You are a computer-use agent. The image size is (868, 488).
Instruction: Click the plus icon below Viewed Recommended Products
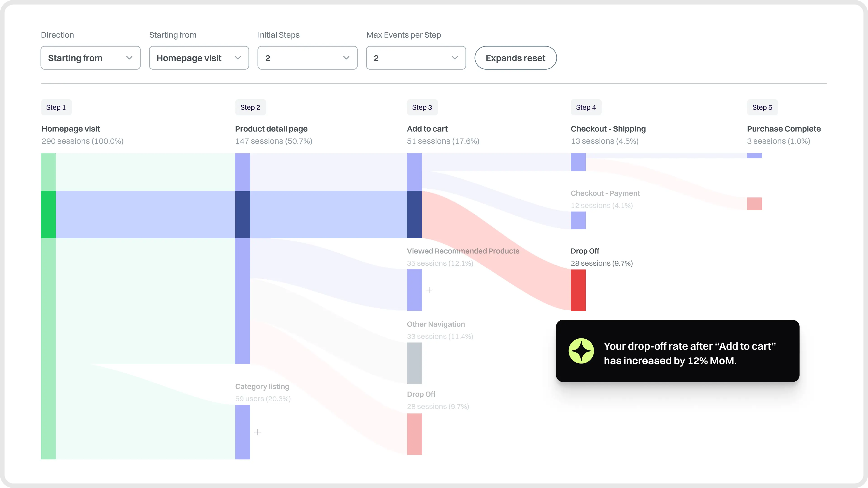429,290
